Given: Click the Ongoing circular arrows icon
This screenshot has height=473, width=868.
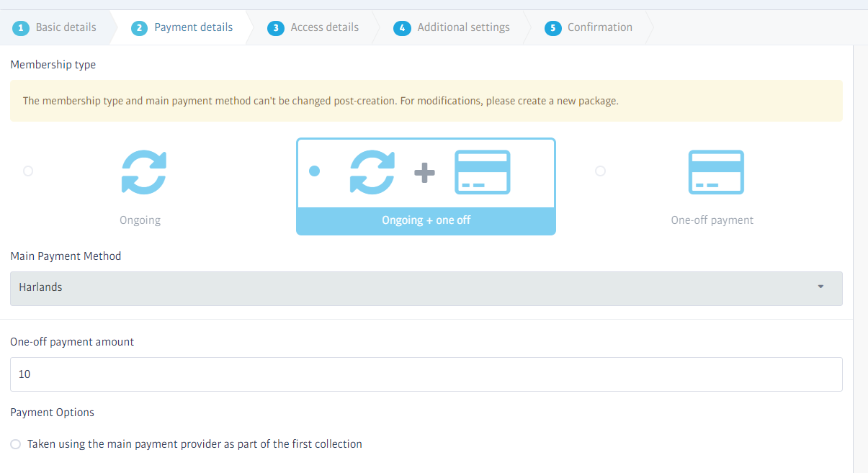Looking at the screenshot, I should [144, 172].
